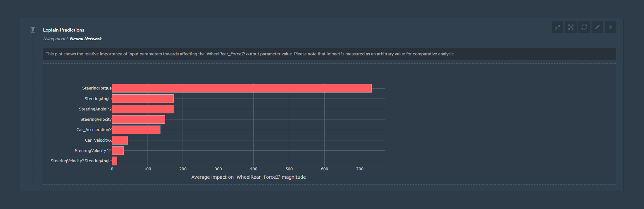
Task: Click the Explain Predictions title
Action: (64, 30)
